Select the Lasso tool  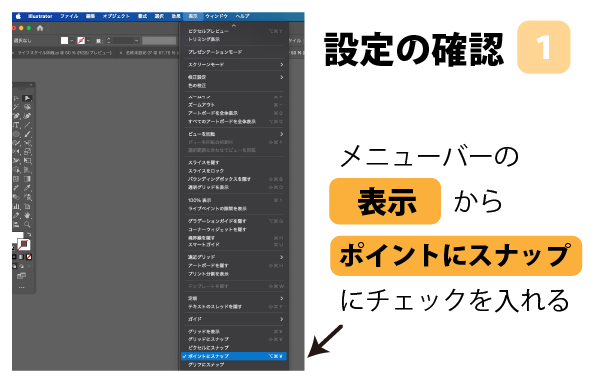[x=27, y=108]
